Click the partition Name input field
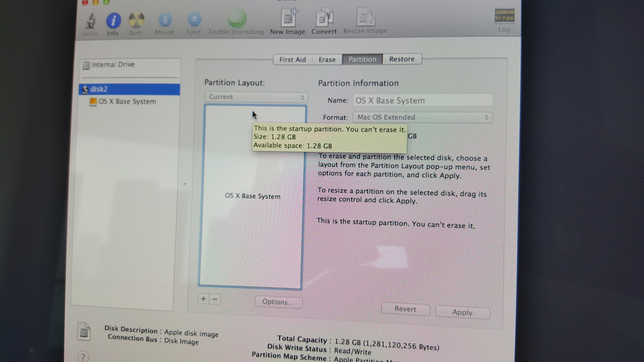Screen dimensions: 644x362 [423, 100]
